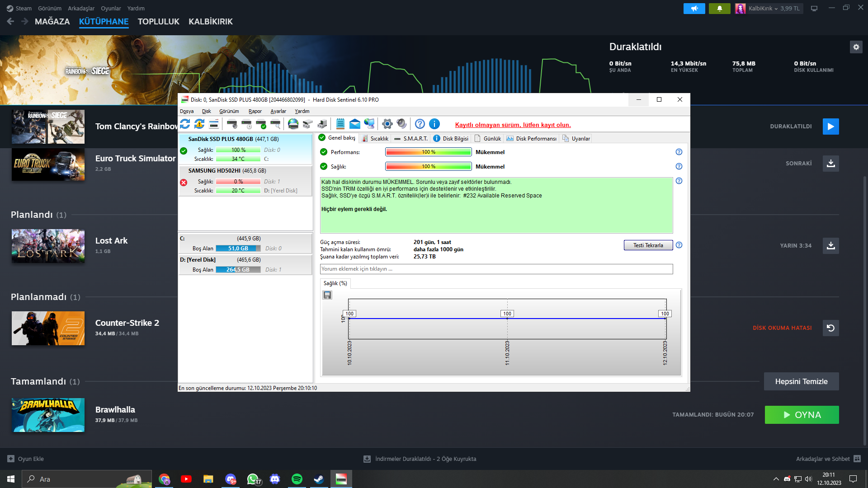Click the settings gear icon in Hard Disk Sentinel toolbar
This screenshot has height=488, width=868.
tap(387, 124)
